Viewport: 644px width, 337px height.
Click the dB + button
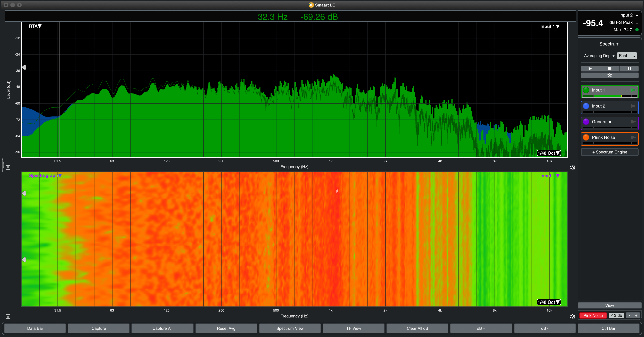click(481, 328)
